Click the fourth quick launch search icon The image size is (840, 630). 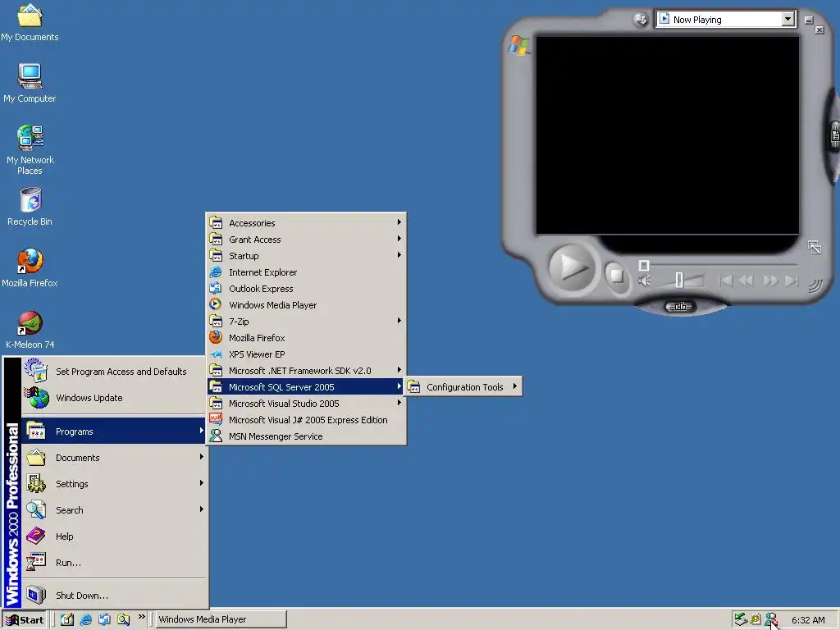123,619
